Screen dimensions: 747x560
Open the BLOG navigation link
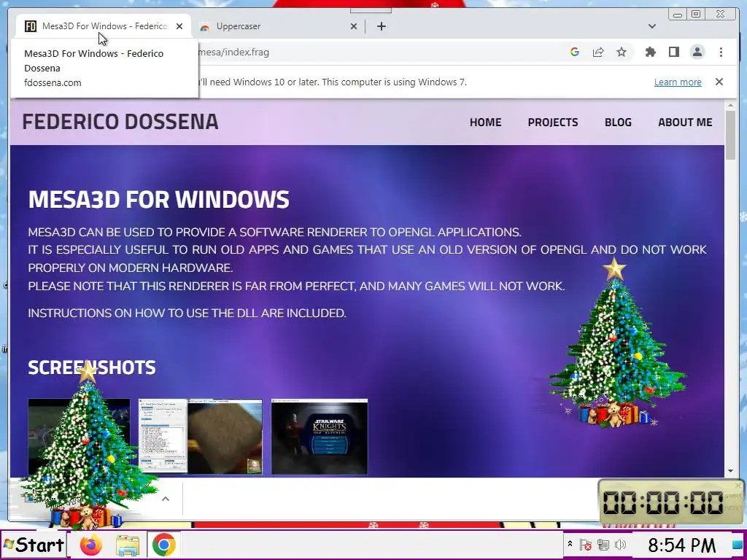618,122
